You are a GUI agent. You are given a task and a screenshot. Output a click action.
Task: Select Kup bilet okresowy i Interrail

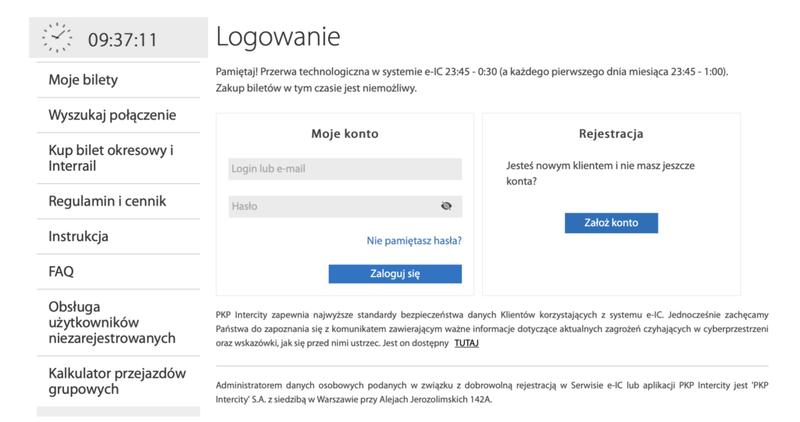[111, 158]
